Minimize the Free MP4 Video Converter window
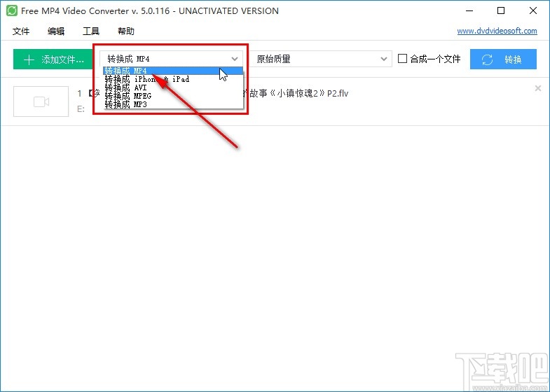 click(469, 11)
